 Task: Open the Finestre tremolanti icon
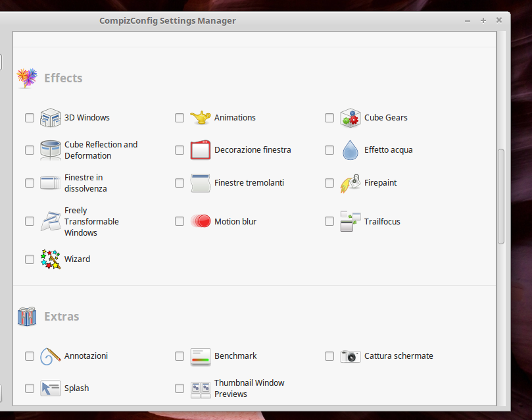pos(201,182)
